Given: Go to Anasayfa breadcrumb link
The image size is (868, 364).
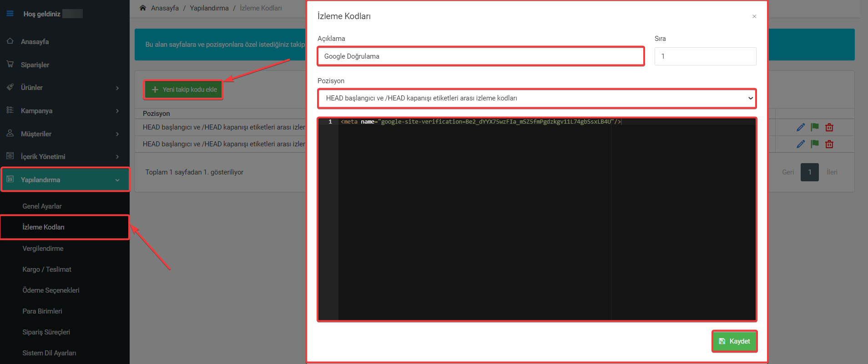Looking at the screenshot, I should (x=165, y=8).
